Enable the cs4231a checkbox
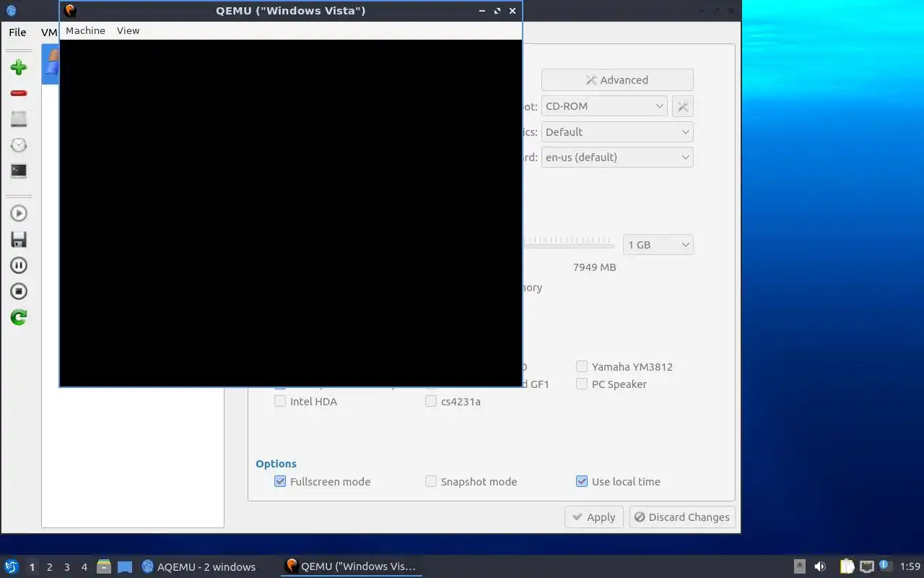Image resolution: width=924 pixels, height=578 pixels. 431,401
